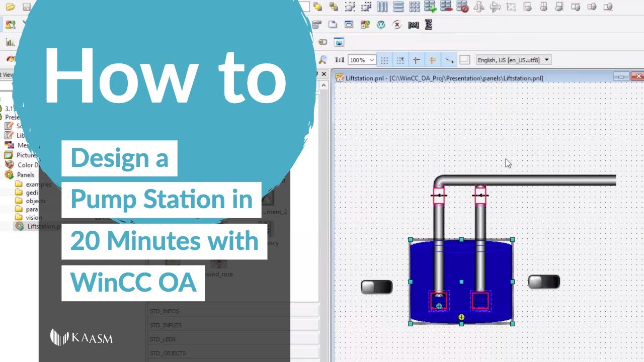Image resolution: width=644 pixels, height=362 pixels.
Task: Close the side dock panel with X
Action: click(x=325, y=74)
